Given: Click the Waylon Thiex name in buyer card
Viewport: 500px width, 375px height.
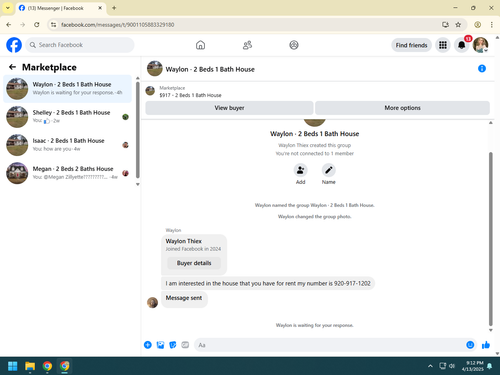Looking at the screenshot, I should [x=184, y=241].
